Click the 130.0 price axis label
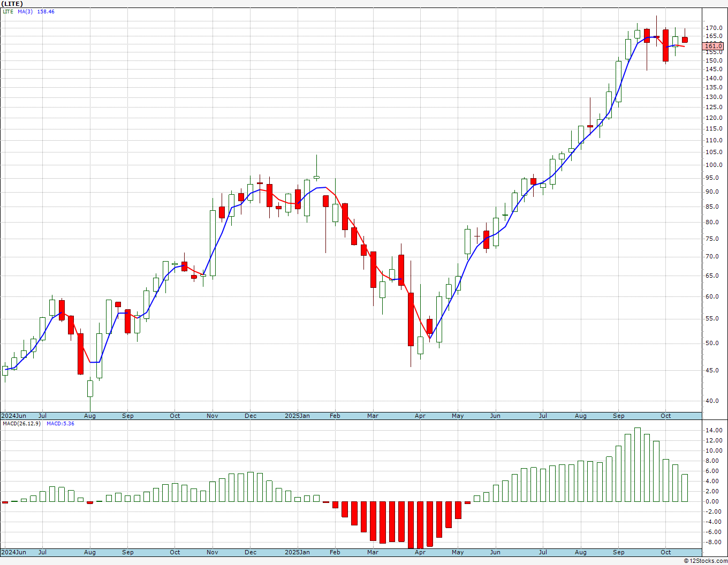Viewport: 728px width, 565px height. 714,97
